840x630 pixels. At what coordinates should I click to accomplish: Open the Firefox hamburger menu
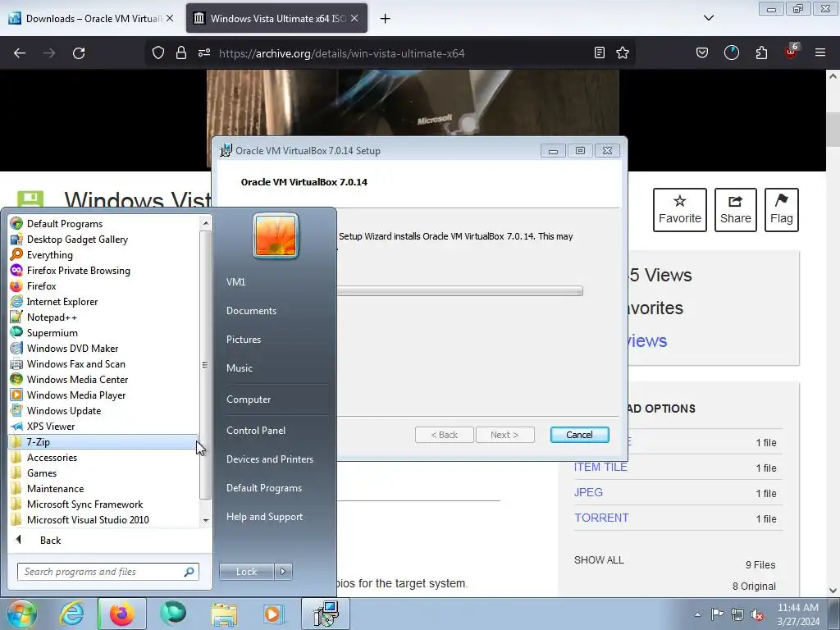[x=820, y=52]
